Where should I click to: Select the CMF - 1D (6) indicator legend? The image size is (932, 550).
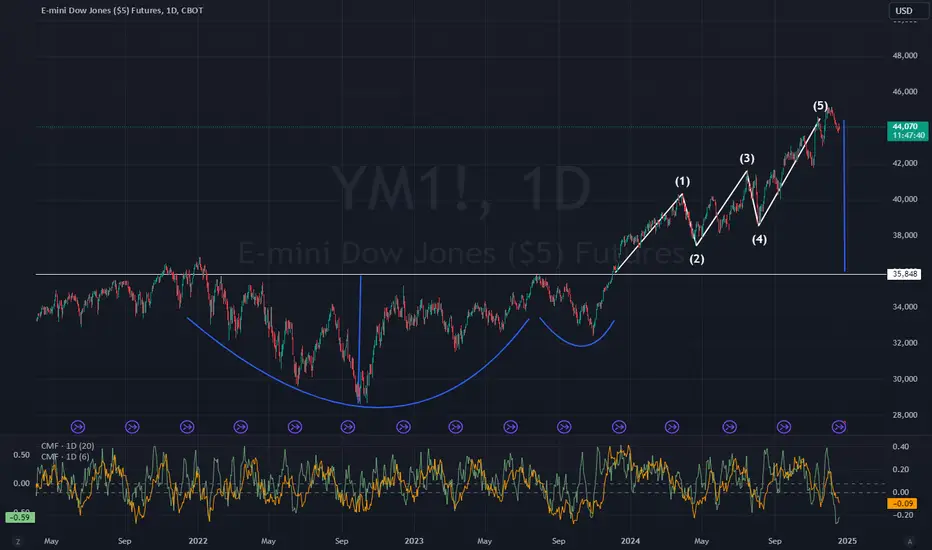click(65, 457)
